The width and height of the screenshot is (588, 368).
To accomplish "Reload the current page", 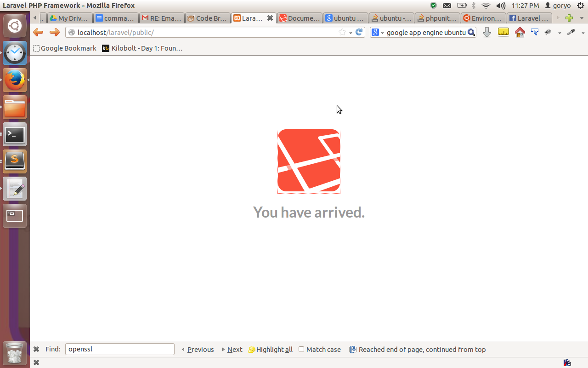I will point(359,32).
